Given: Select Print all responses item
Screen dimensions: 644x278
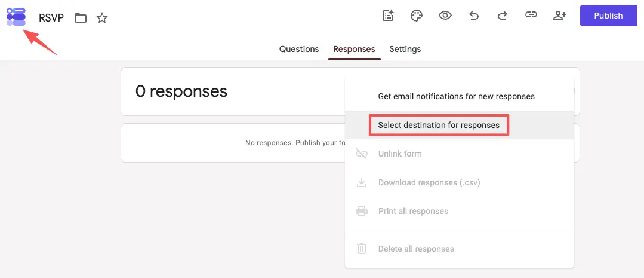Looking at the screenshot, I should 460,211.
